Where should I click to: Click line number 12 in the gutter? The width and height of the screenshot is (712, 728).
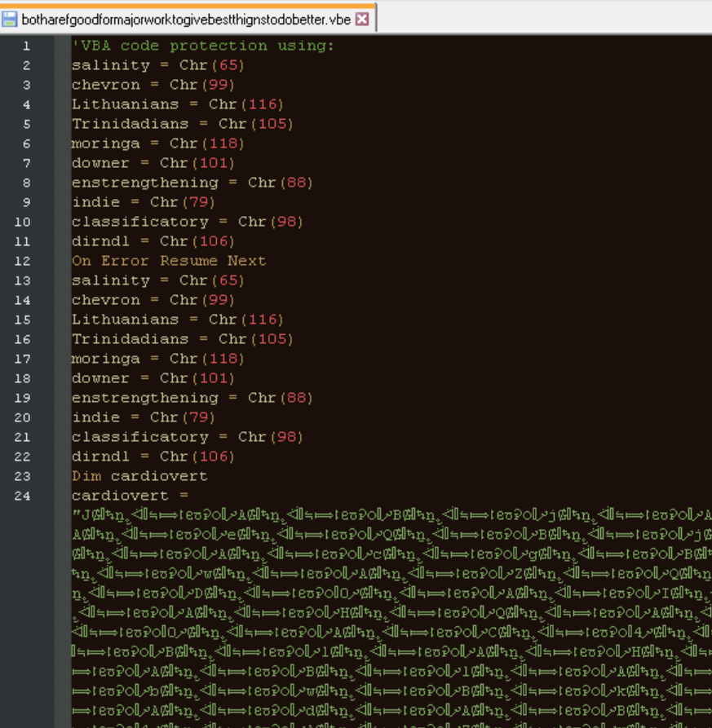(22, 261)
